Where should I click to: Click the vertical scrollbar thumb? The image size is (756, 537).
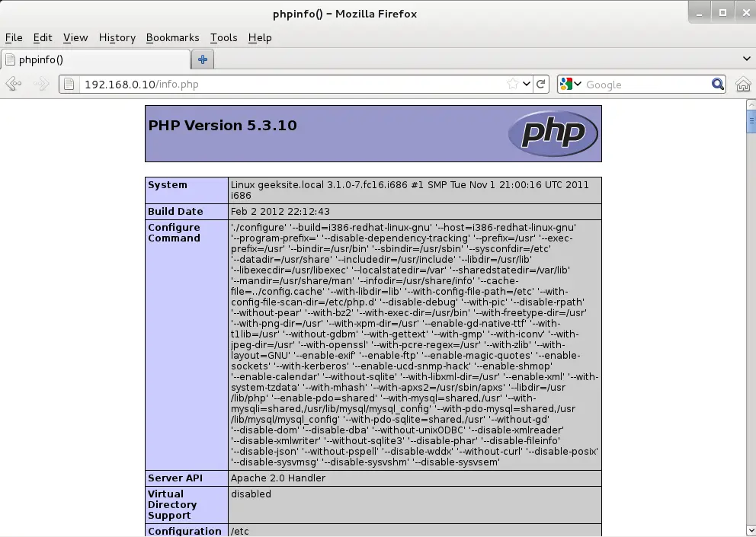tap(751, 121)
